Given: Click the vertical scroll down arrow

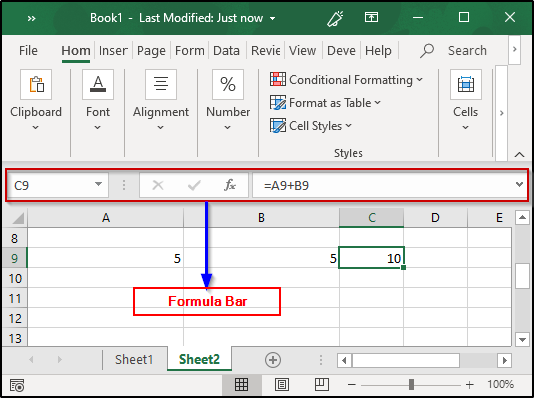Looking at the screenshot, I should pyautogui.click(x=522, y=339).
